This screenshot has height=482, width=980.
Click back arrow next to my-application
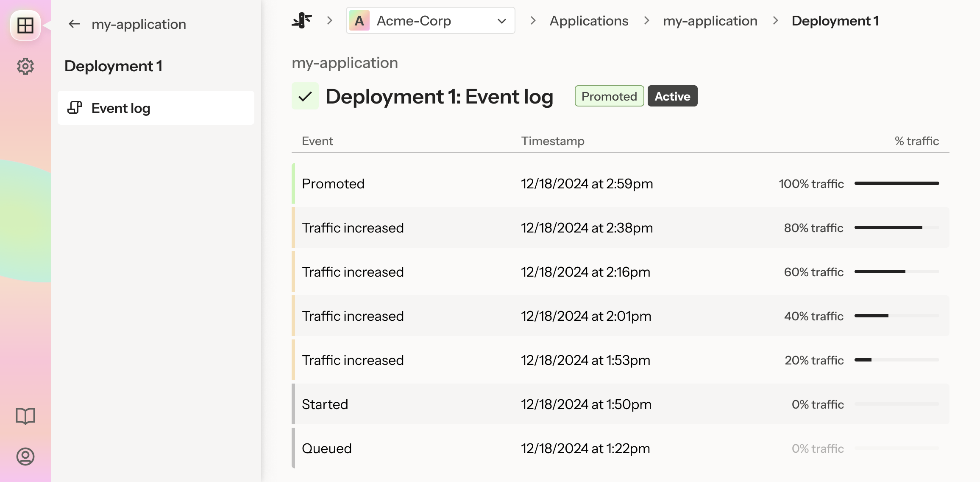click(x=74, y=24)
